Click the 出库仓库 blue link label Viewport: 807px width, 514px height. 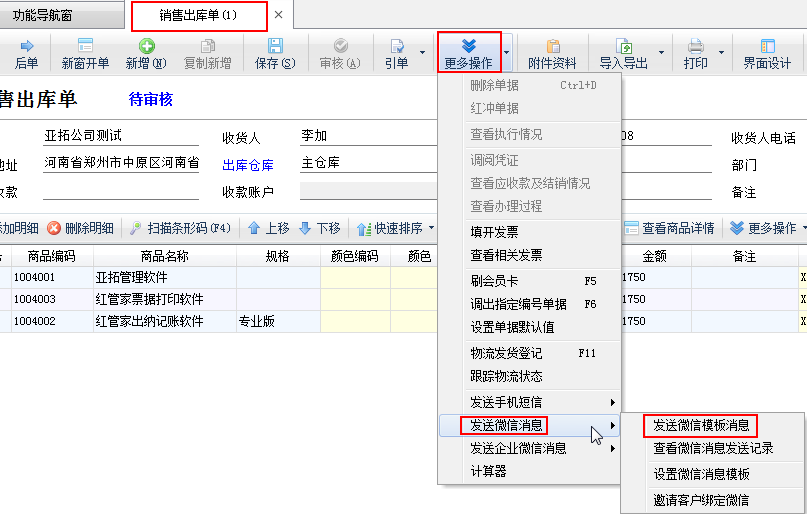coord(247,165)
